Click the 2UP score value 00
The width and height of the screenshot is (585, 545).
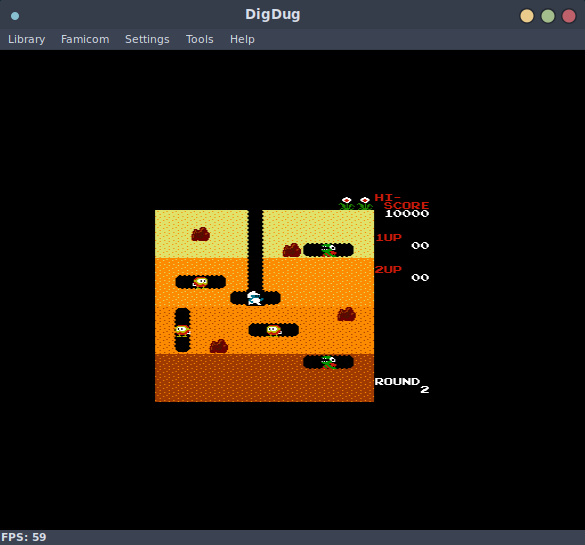pyautogui.click(x=420, y=278)
